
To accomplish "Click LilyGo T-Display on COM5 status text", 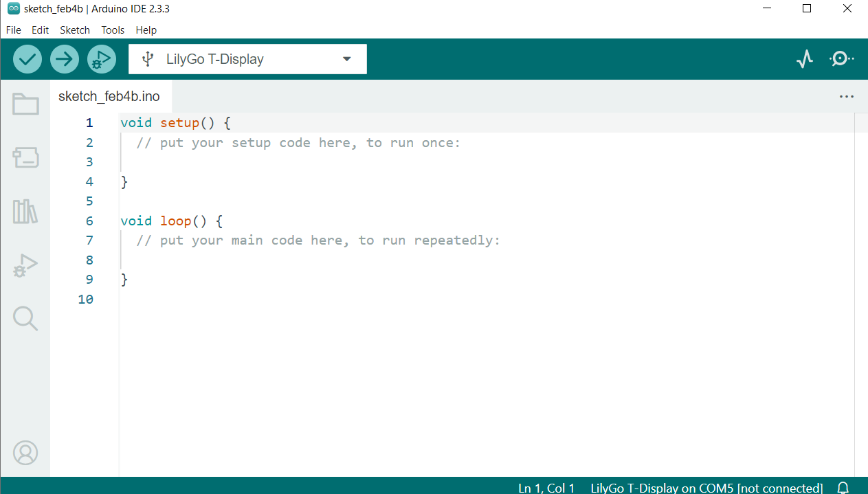I will (706, 488).
